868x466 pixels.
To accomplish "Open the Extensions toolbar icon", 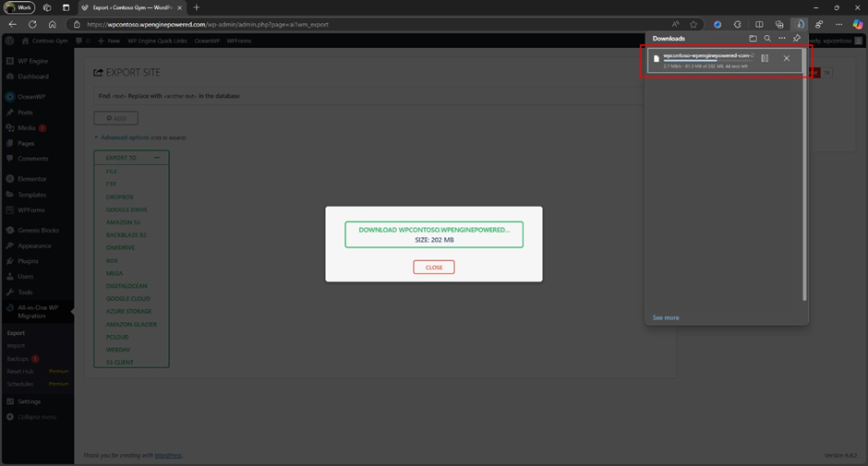I will 738,24.
